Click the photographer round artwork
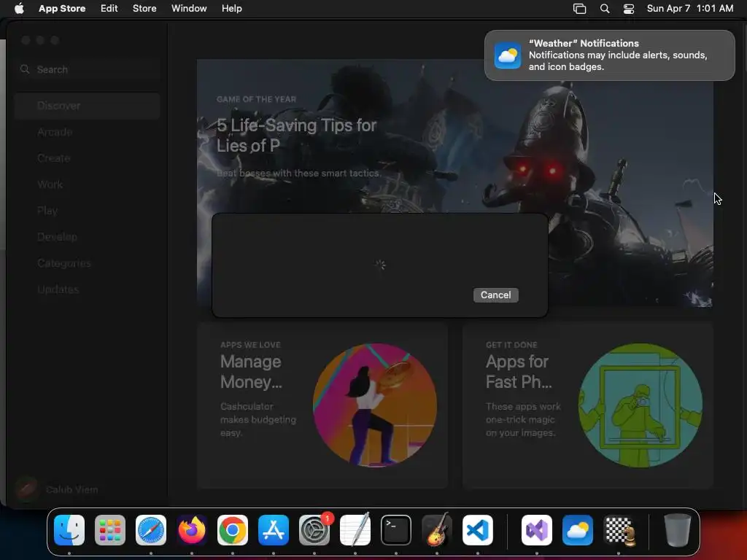The image size is (747, 560). (640, 405)
